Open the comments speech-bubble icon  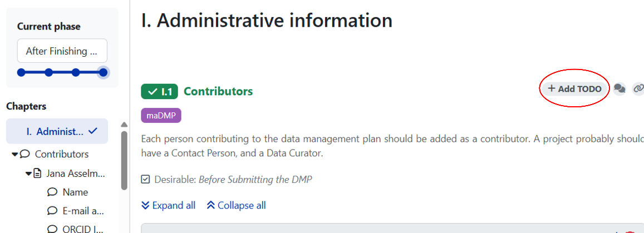pyautogui.click(x=620, y=89)
